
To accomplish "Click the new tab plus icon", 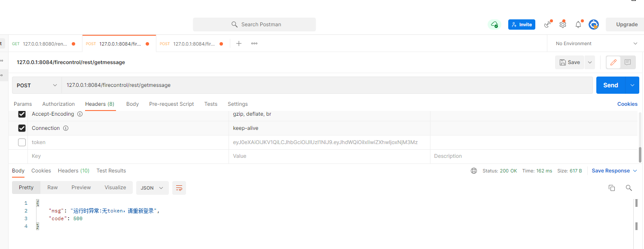I will [x=239, y=43].
